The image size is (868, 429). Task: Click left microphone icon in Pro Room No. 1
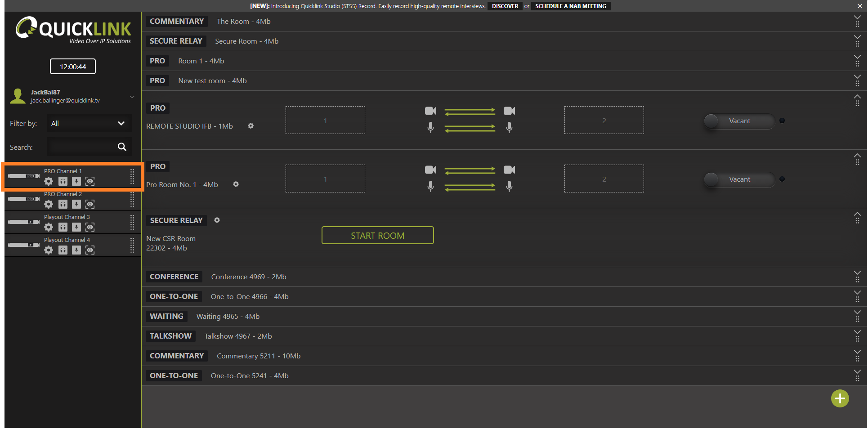430,186
